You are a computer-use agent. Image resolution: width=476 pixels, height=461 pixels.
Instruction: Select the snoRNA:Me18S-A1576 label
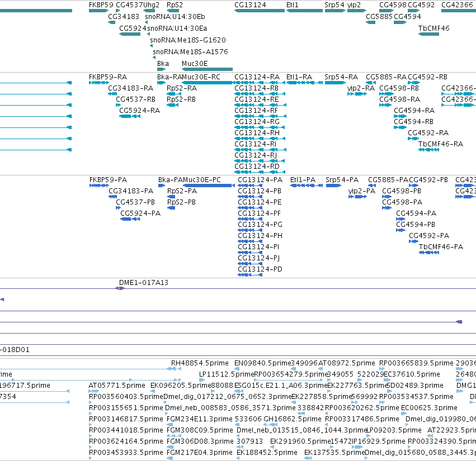[190, 52]
